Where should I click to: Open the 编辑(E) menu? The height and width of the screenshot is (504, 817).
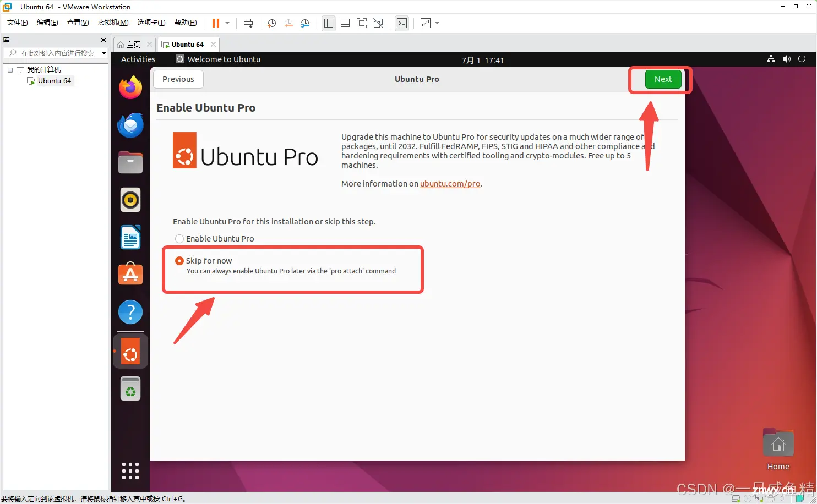tap(47, 23)
